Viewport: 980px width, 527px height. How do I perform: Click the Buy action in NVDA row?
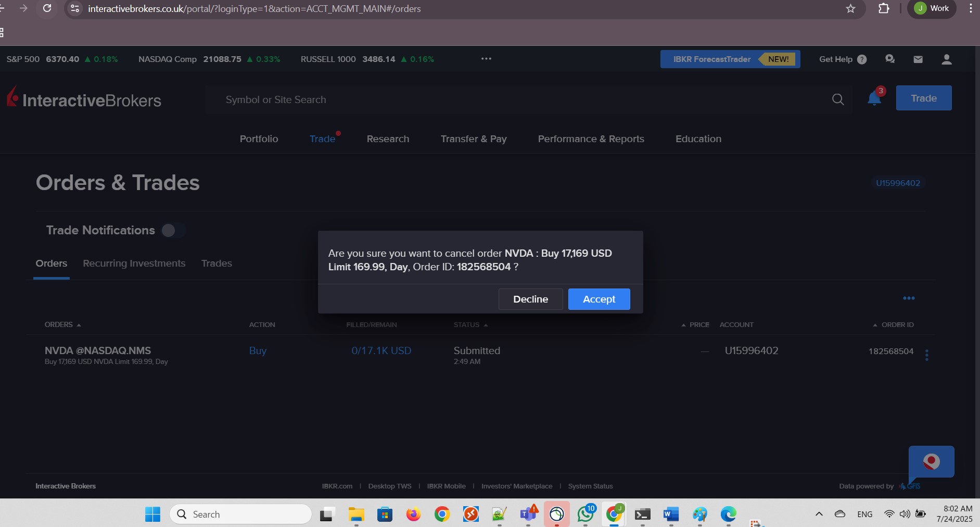pyautogui.click(x=258, y=350)
